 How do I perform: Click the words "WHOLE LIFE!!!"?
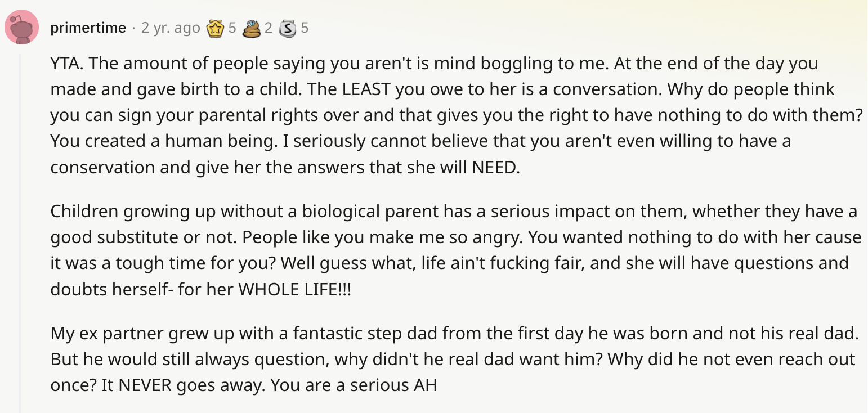pos(294,289)
